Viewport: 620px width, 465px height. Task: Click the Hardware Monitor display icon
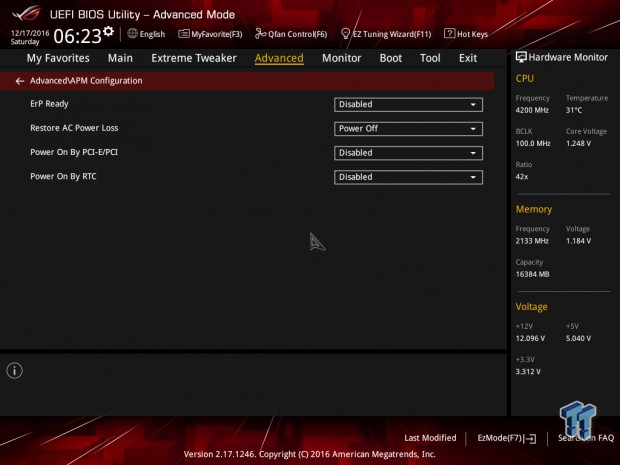click(521, 57)
